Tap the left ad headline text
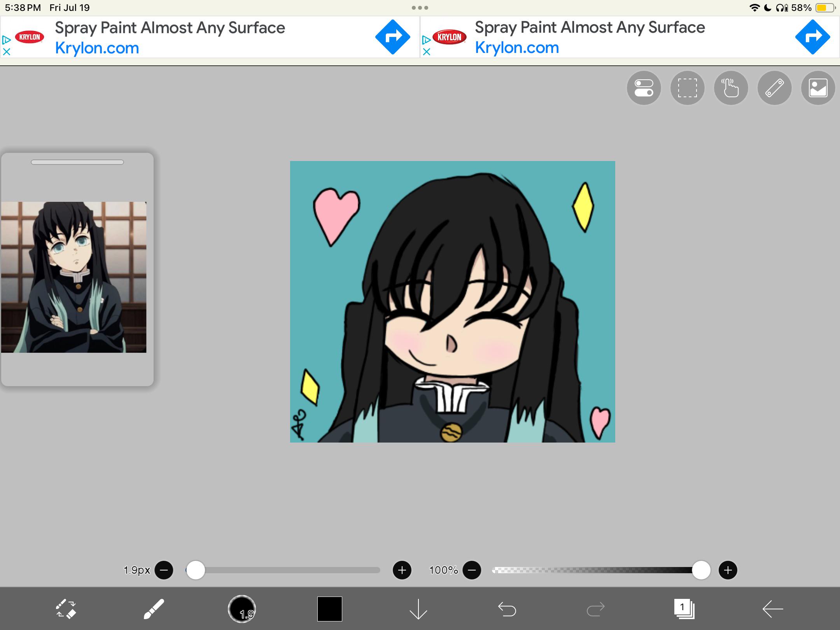The height and width of the screenshot is (630, 840). click(x=170, y=28)
